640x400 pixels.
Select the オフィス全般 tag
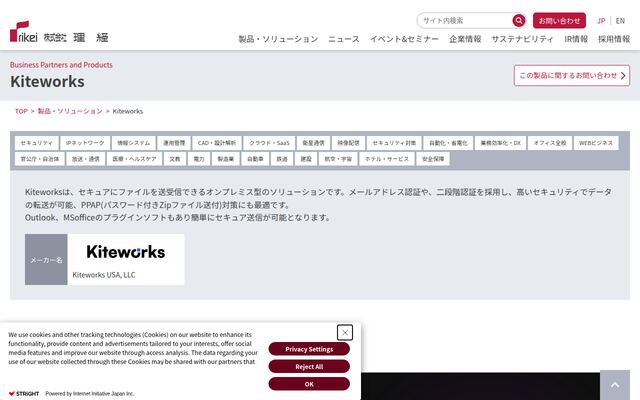pyautogui.click(x=550, y=143)
